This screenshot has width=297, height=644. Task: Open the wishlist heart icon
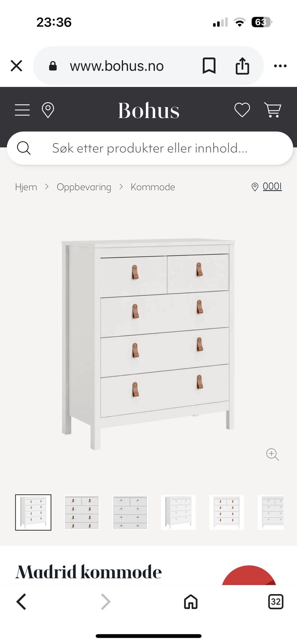(x=242, y=110)
